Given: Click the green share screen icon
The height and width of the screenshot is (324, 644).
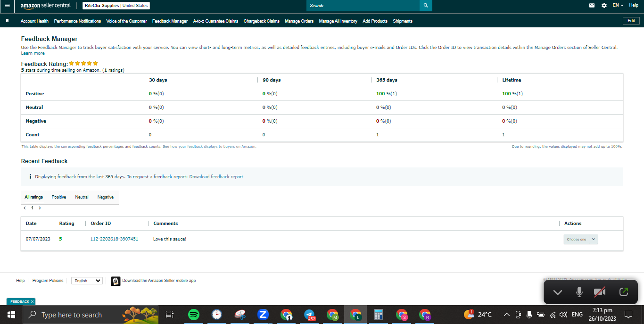Looking at the screenshot, I should [x=623, y=292].
